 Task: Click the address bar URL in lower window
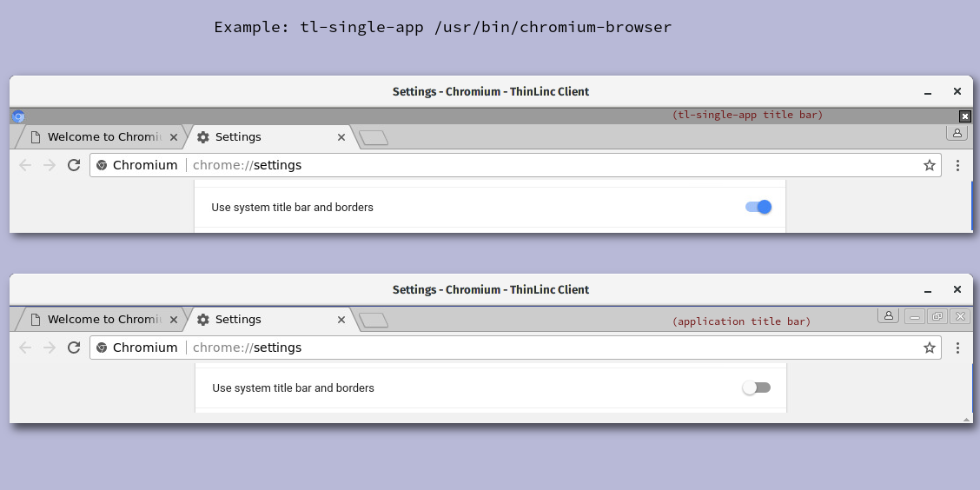tap(247, 348)
